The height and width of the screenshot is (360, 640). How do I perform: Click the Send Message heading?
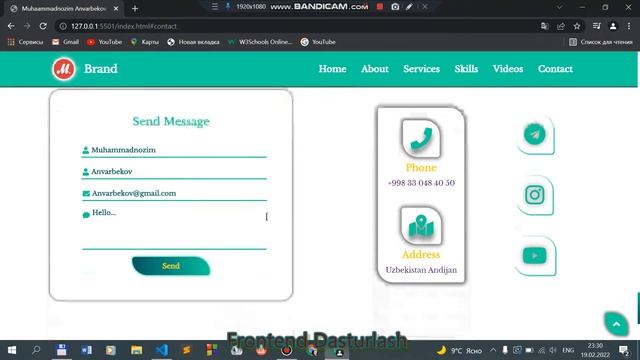click(171, 121)
